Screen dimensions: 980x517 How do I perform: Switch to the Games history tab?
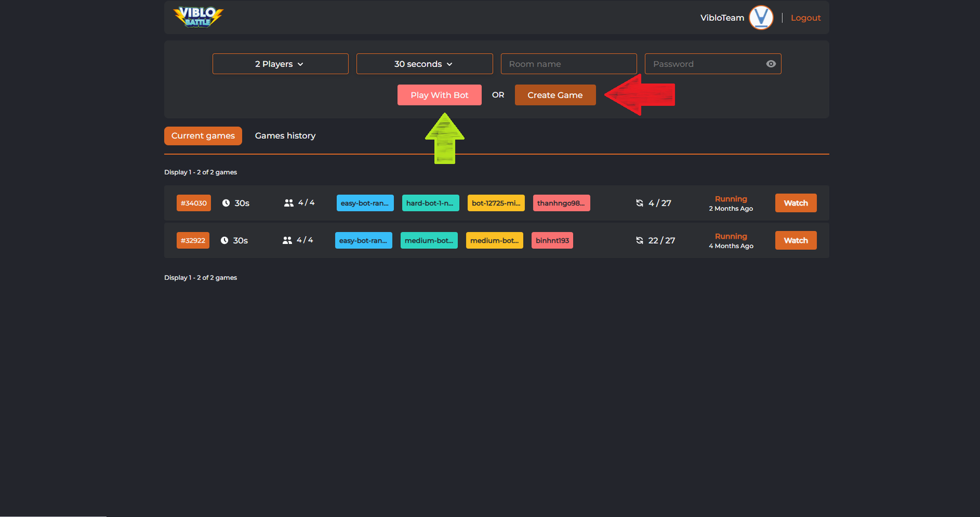(x=285, y=136)
